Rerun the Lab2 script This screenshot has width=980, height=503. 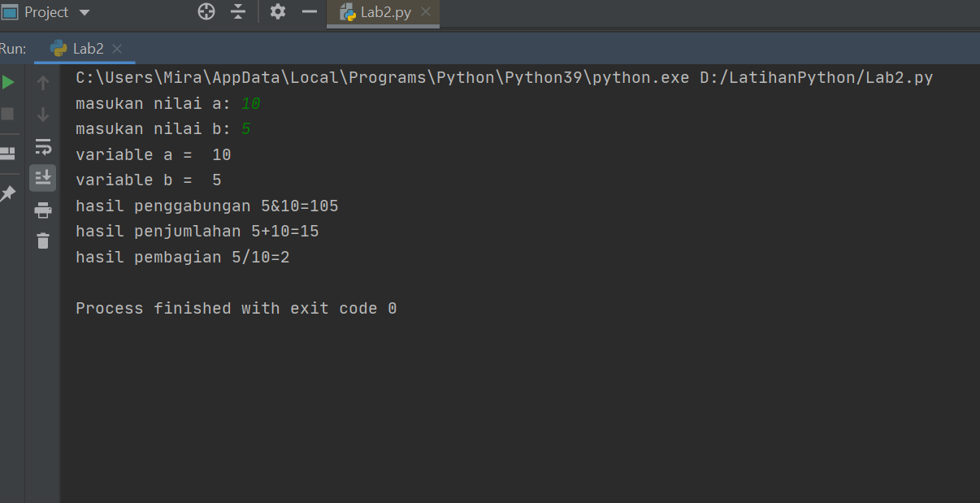pyautogui.click(x=8, y=81)
